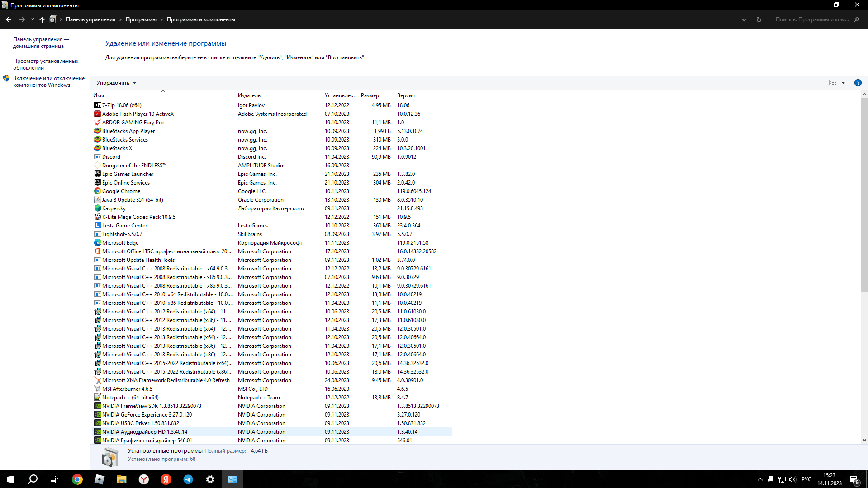This screenshot has height=488, width=868.
Task: Open the Упорядочить dropdown menu
Action: pyautogui.click(x=116, y=83)
